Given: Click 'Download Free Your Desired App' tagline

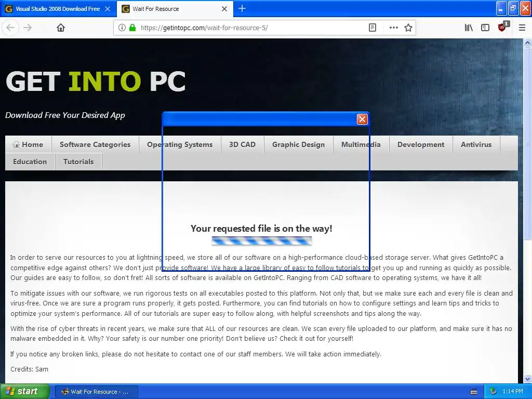Looking at the screenshot, I should point(65,115).
